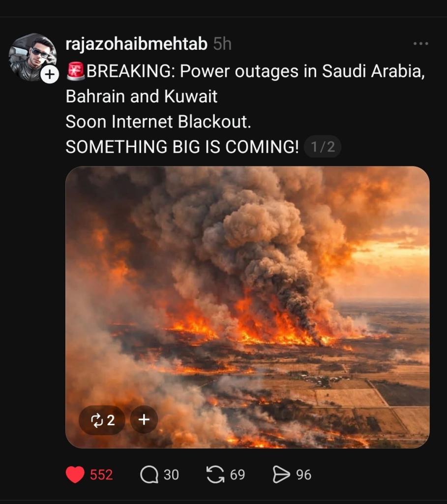Tap the plus button on the image

[144, 420]
